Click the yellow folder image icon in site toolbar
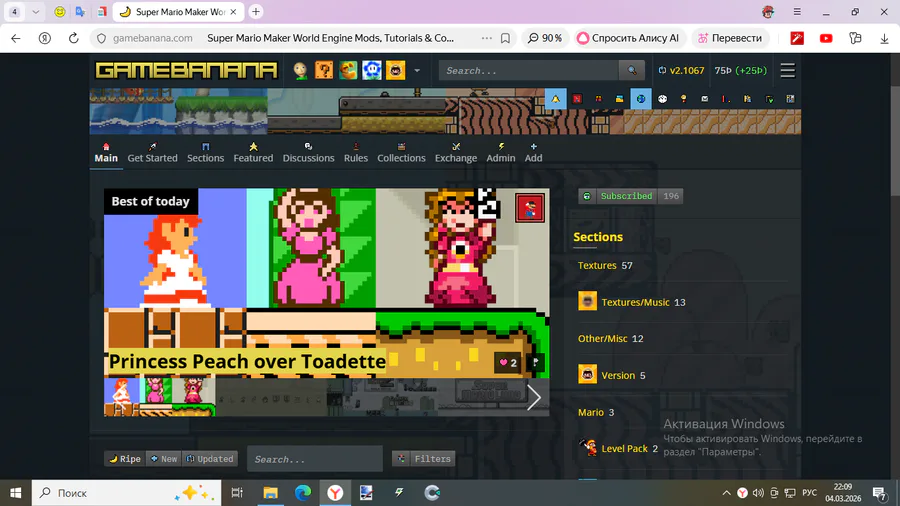The width and height of the screenshot is (900, 506). point(619,99)
